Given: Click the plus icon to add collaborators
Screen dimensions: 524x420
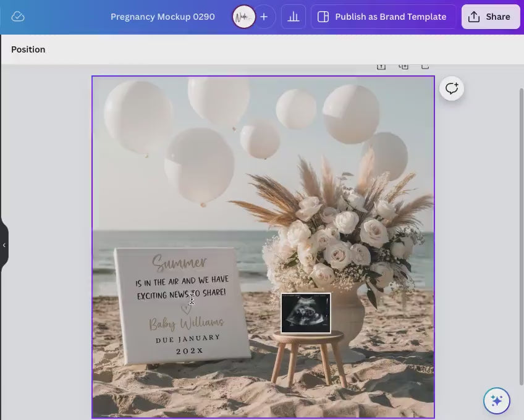Looking at the screenshot, I should pos(264,17).
